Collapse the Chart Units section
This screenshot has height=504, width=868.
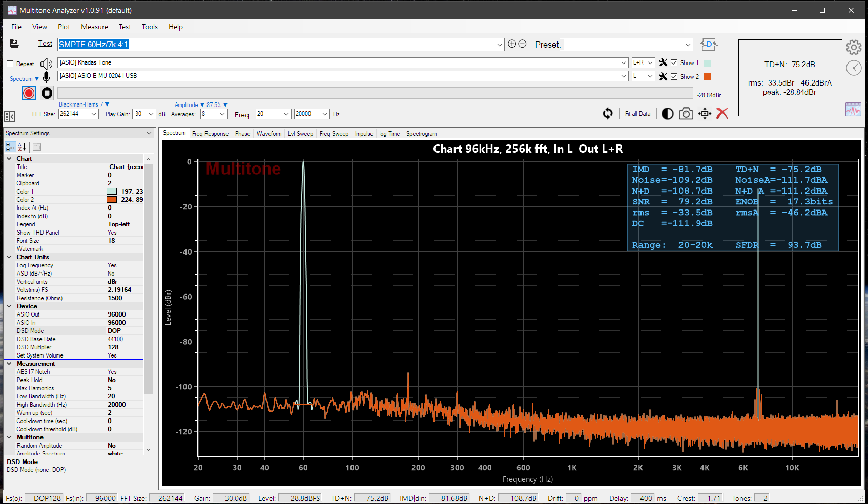tap(9, 257)
